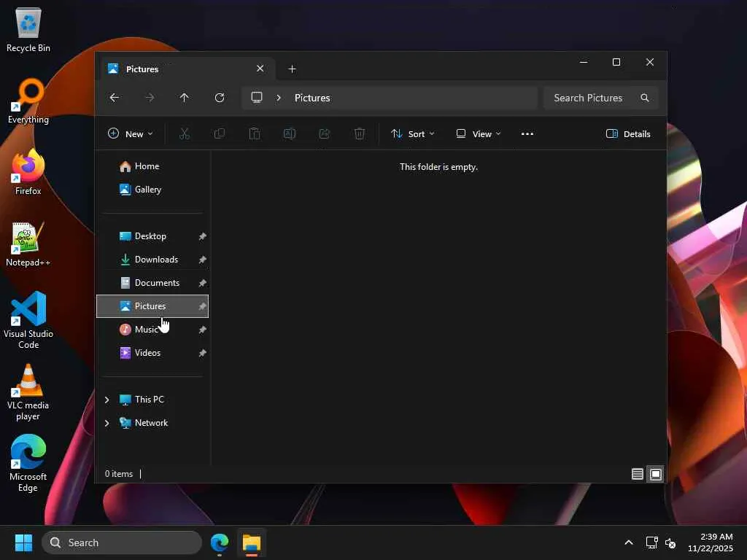Expand the Network tree node
Image resolution: width=747 pixels, height=560 pixels.
point(107,423)
